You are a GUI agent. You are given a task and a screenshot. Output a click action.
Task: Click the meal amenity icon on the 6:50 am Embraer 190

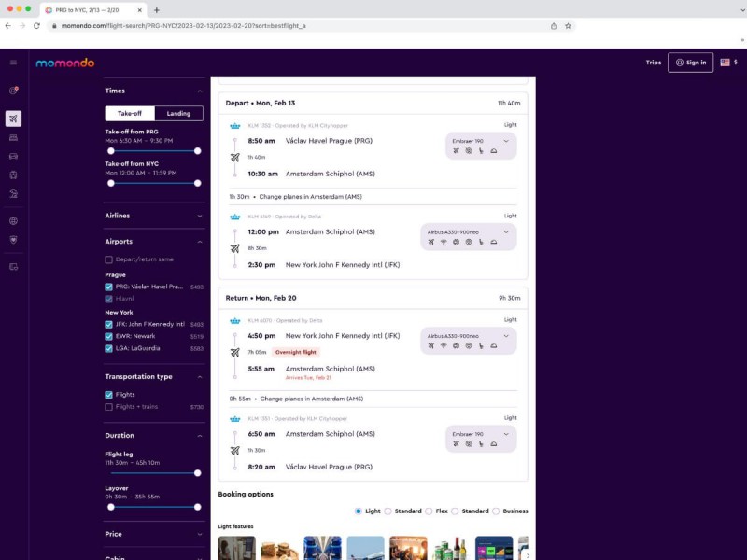(x=494, y=444)
